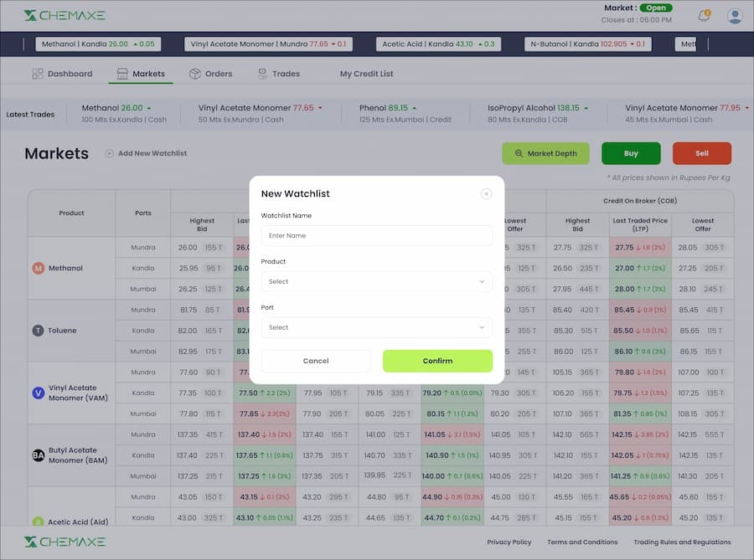
Task: Expand the Product select dropdown
Action: coord(376,281)
